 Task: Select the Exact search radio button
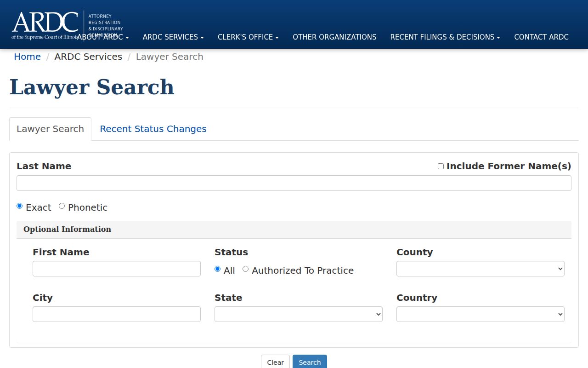tap(19, 206)
